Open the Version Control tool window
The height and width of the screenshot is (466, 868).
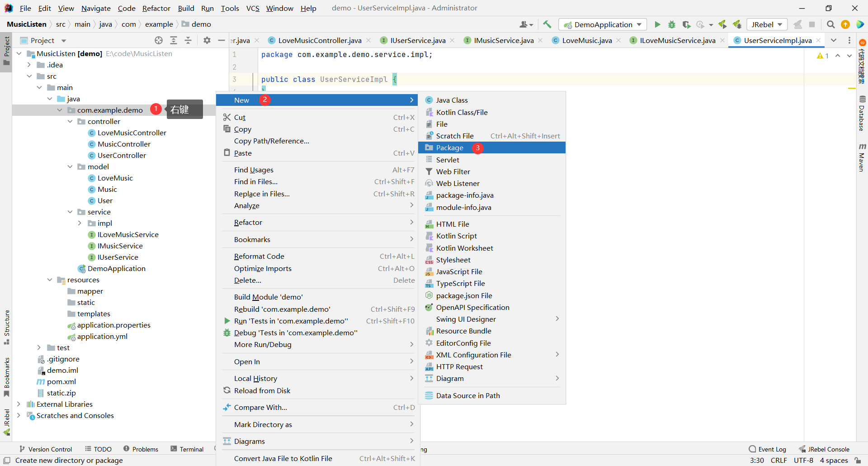coord(46,449)
